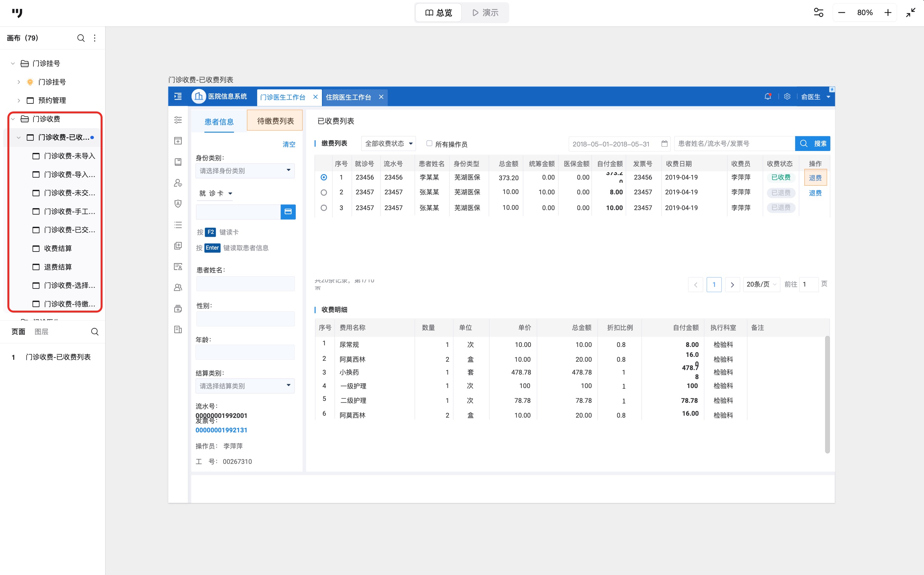The image size is (924, 575).
Task: Zoom in with the plus icon
Action: 887,13
